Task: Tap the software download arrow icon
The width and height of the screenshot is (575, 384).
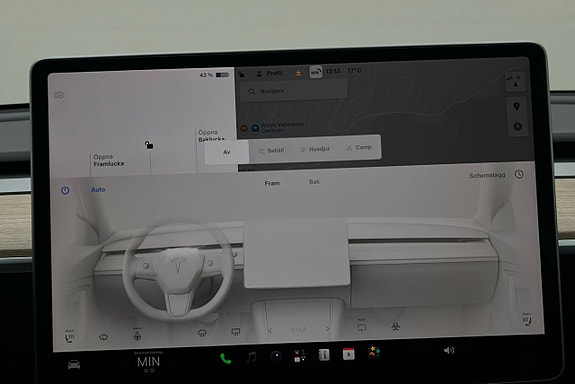Action: [299, 73]
